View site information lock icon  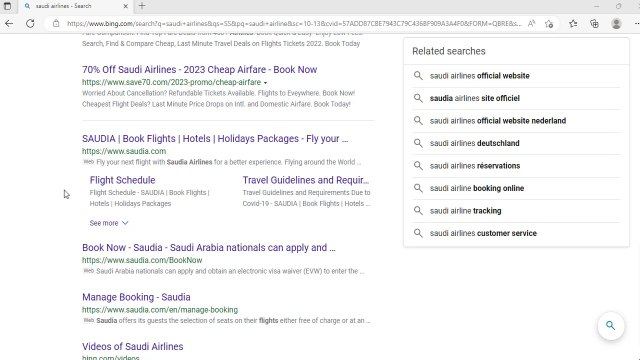point(56,24)
